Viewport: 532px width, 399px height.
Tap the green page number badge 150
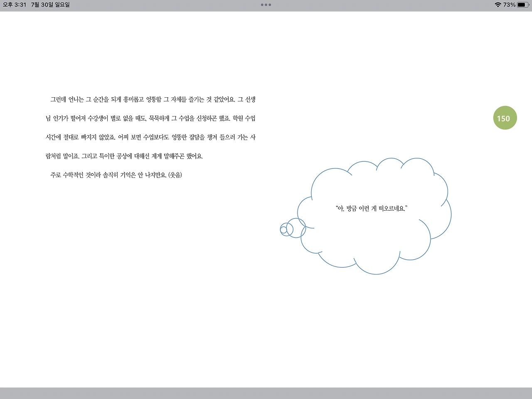(x=505, y=118)
